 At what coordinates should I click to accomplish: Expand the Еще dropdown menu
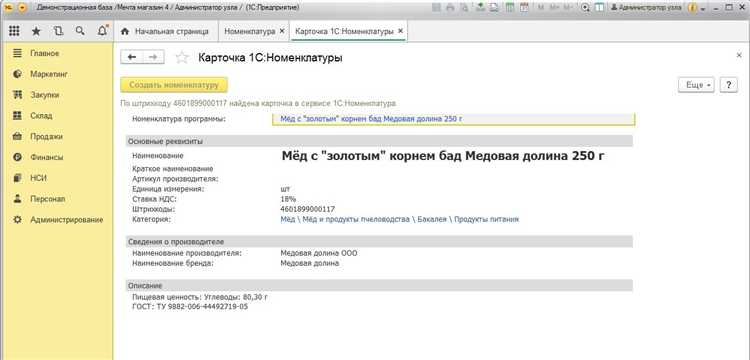(696, 85)
